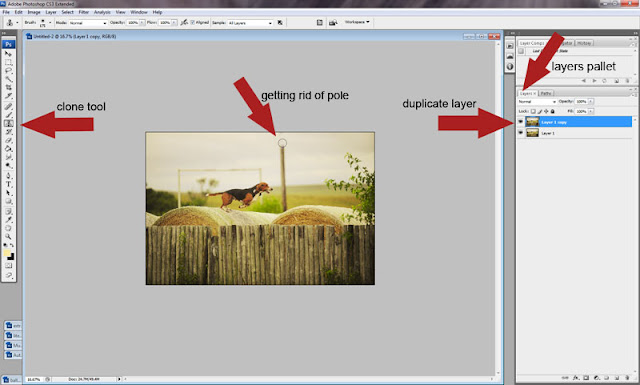The image size is (640, 385).
Task: Select the Pen tool
Action: pos(8,176)
